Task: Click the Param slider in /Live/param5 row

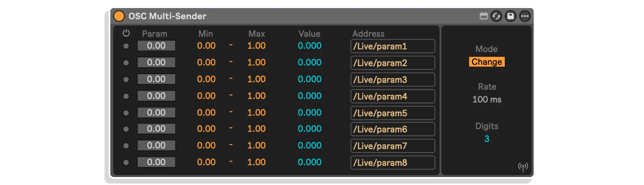Action: (x=156, y=113)
